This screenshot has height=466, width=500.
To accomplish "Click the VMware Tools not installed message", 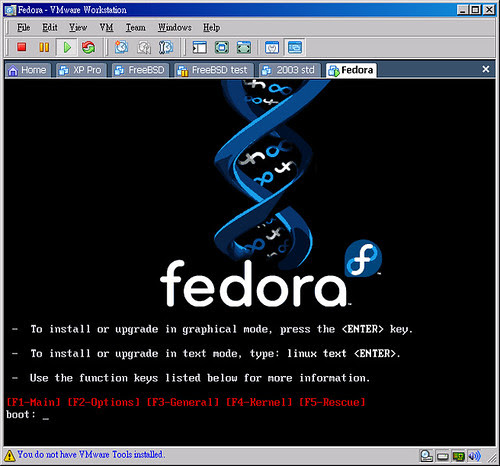I will click(91, 454).
